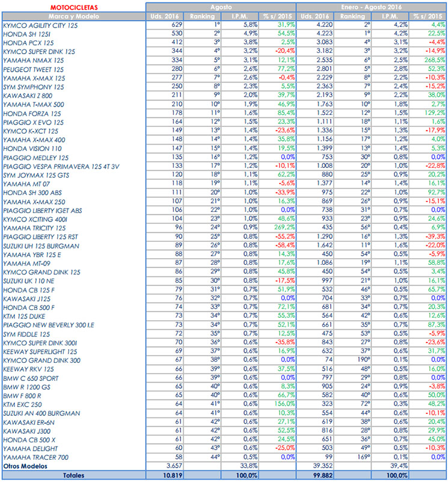Image resolution: width=448 pixels, height=482 pixels.
Task: Select YAMAHA T-MAX 500 model name
Action: point(34,105)
